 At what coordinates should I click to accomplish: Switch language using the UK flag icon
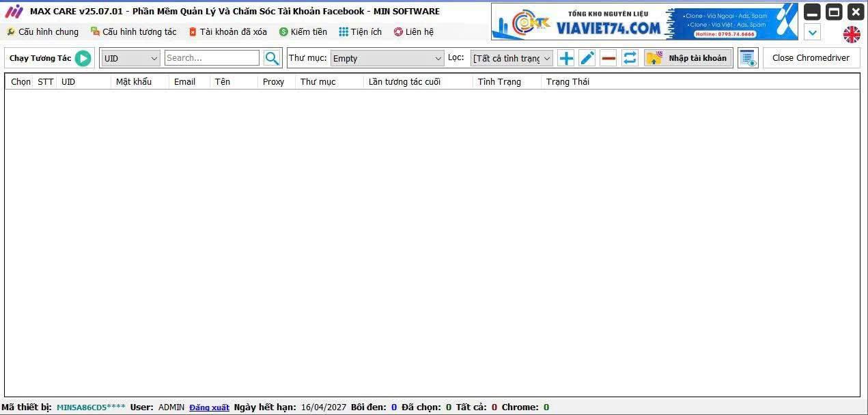(852, 34)
